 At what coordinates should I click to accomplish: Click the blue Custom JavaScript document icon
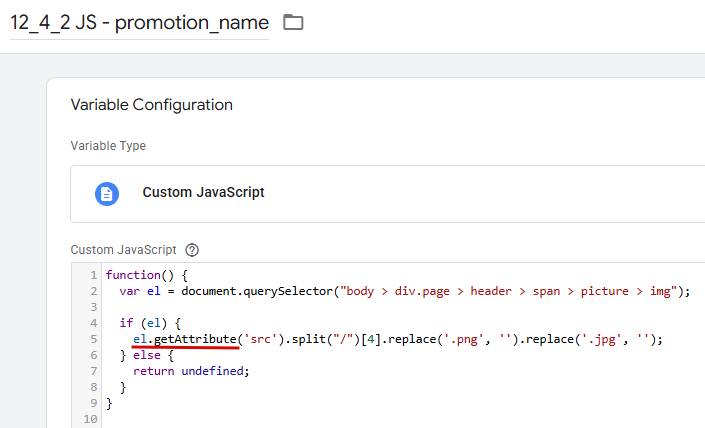[107, 193]
